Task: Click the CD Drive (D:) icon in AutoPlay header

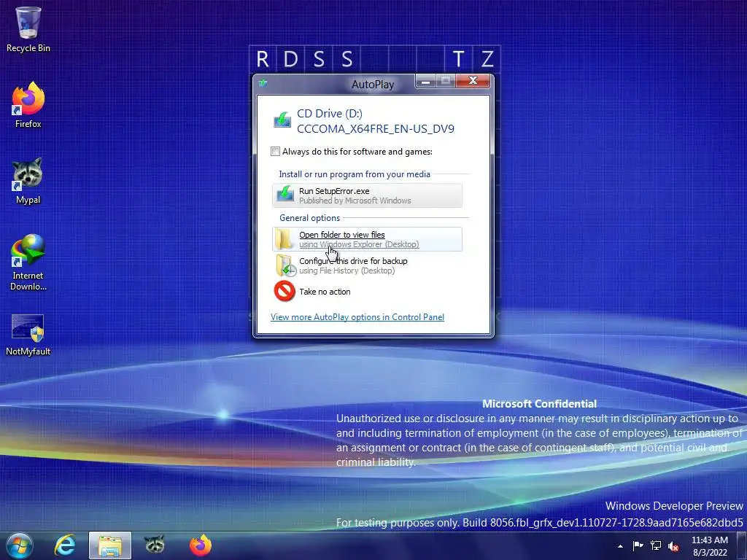Action: tap(282, 120)
